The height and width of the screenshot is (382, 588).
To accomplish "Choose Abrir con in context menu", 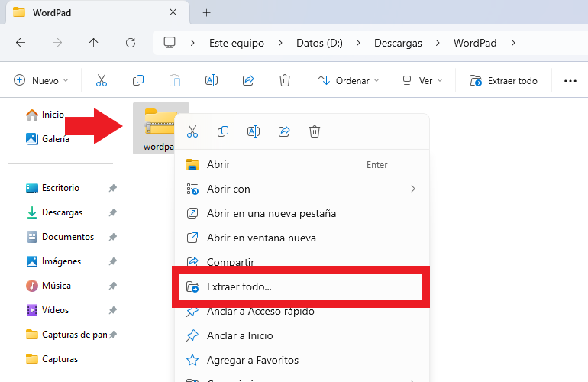I will 302,189.
